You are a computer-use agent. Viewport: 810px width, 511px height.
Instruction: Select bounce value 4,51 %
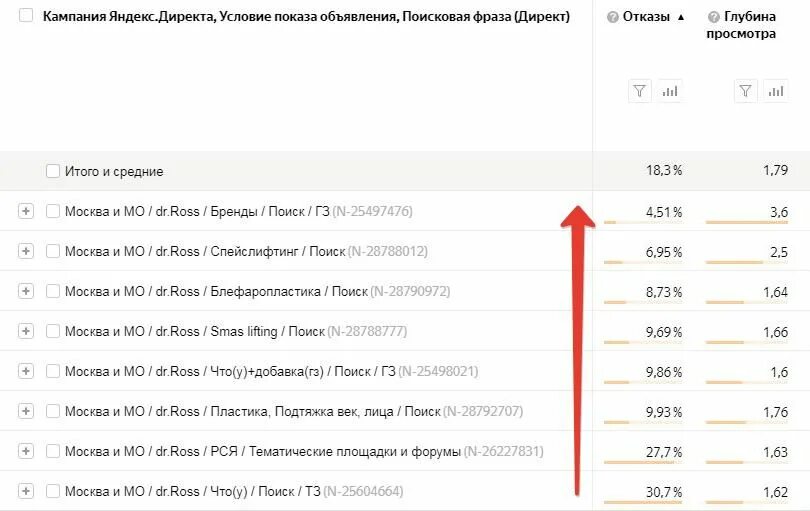(664, 212)
